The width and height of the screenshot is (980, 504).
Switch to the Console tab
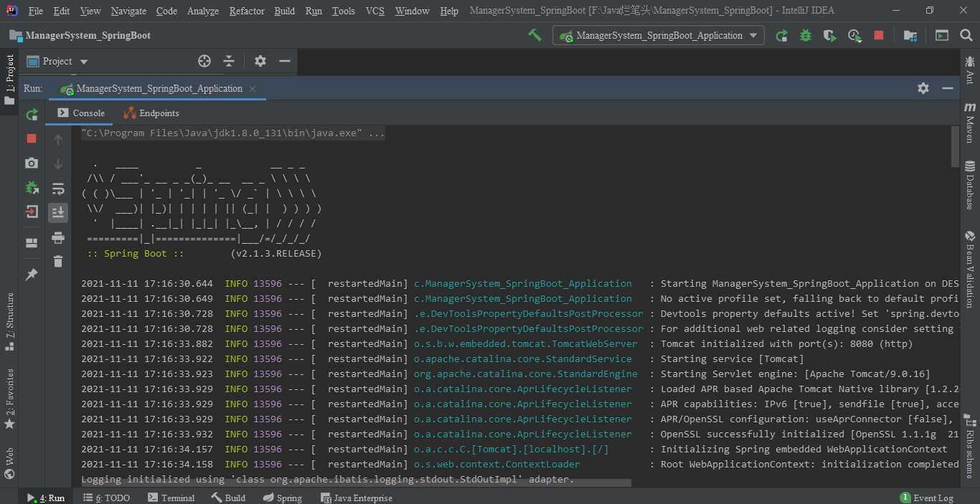click(81, 113)
